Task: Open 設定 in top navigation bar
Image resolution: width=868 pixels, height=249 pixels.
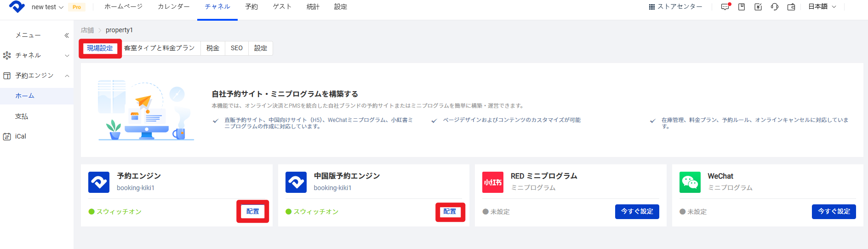Action: 341,7
